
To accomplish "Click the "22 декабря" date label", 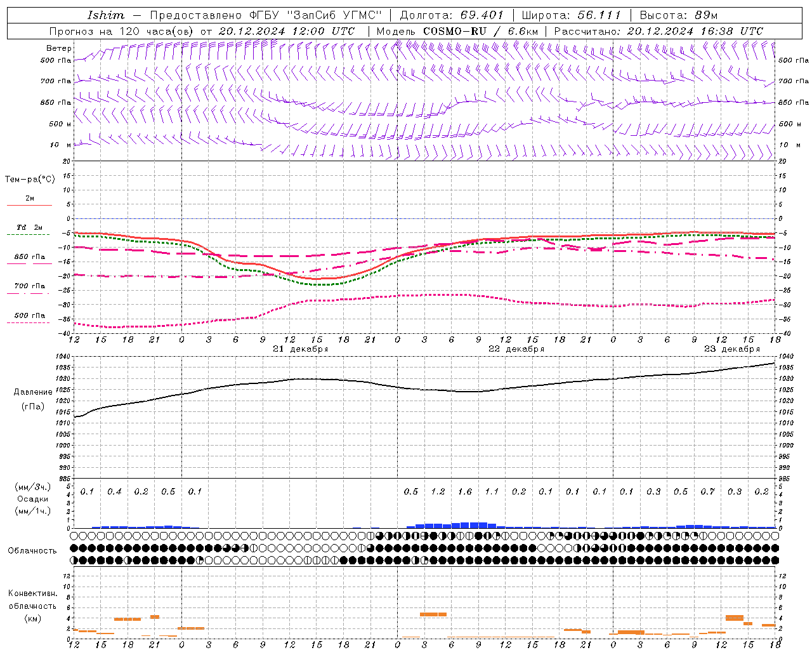I will pos(516,349).
